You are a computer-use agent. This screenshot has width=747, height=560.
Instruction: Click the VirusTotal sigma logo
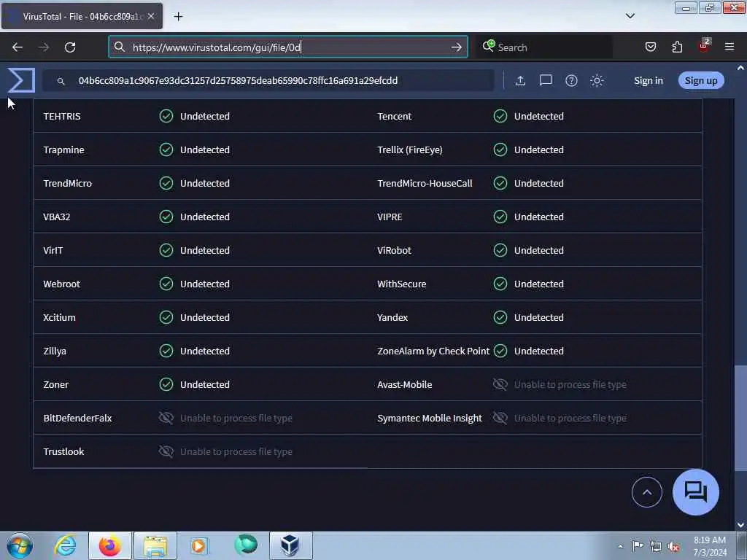[21, 80]
